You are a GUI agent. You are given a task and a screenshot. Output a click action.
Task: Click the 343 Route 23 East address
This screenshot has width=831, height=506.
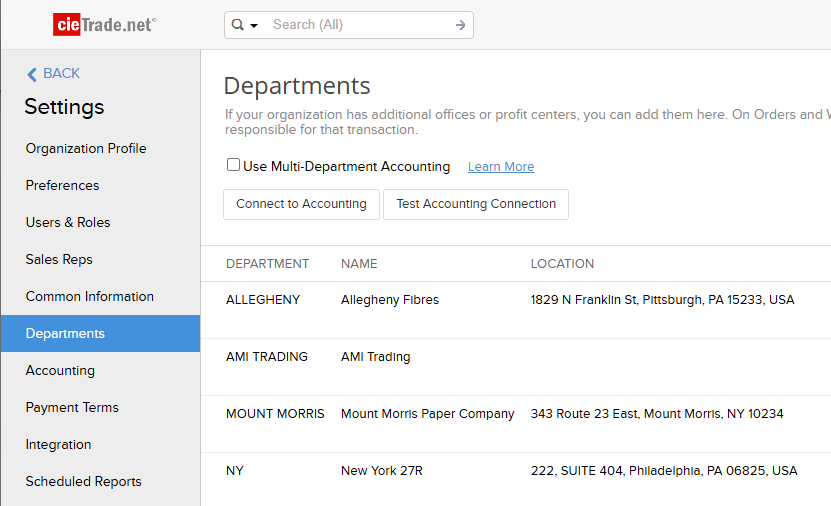pyautogui.click(x=657, y=414)
